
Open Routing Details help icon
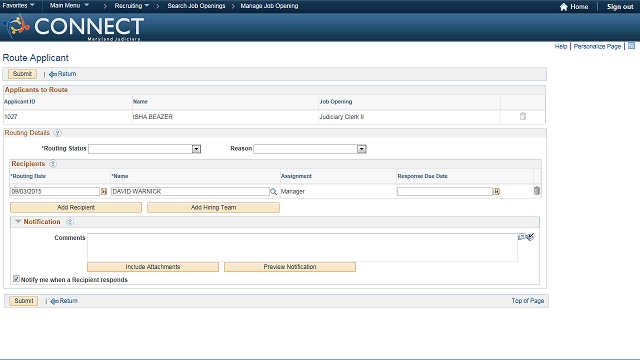coord(58,133)
